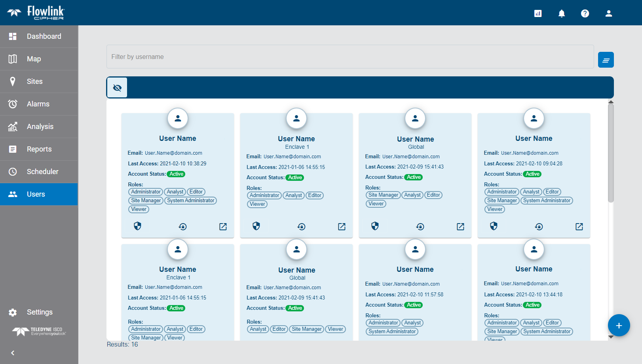Screen dimensions: 642x364
Task: Click Active status on card accessed 10:38:29
Action: click(176, 174)
